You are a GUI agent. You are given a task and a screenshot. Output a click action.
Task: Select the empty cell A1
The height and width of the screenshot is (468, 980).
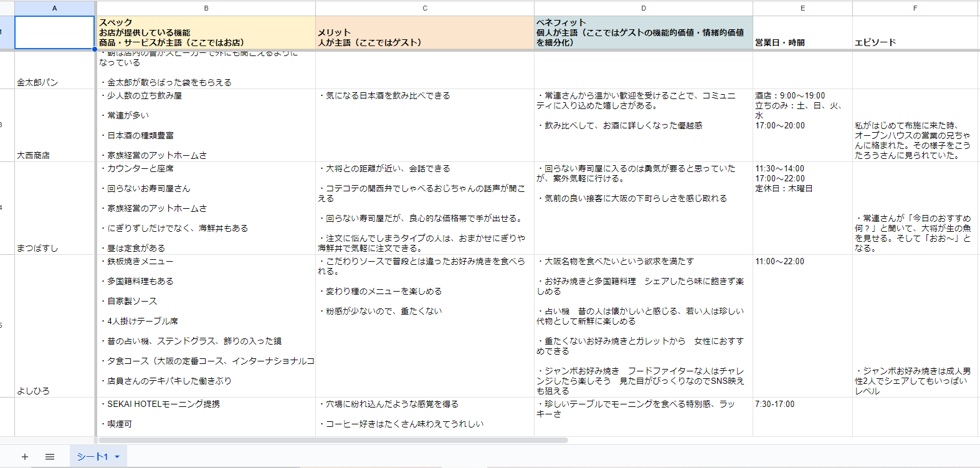[55, 32]
